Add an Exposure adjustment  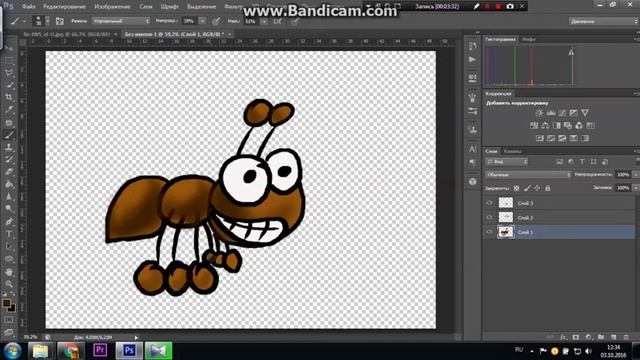point(574,113)
